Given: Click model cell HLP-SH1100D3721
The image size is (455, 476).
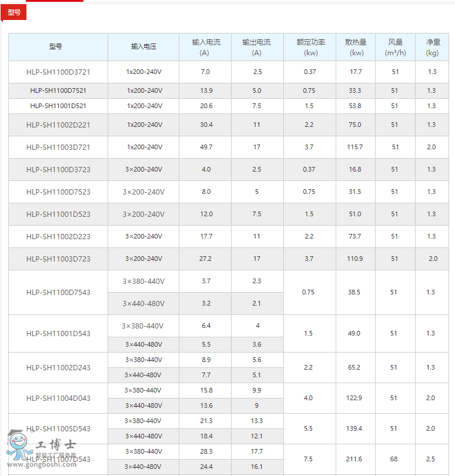Looking at the screenshot, I should click(x=58, y=72).
